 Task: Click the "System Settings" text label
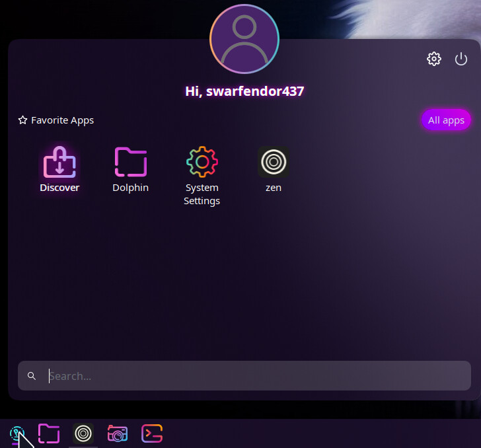[x=202, y=194]
